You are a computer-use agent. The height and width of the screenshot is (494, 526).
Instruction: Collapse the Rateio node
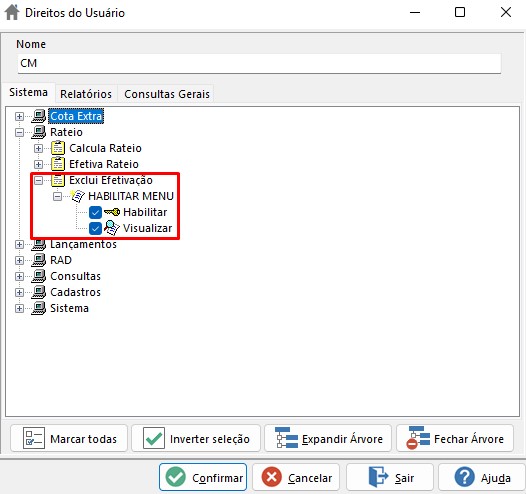point(19,132)
